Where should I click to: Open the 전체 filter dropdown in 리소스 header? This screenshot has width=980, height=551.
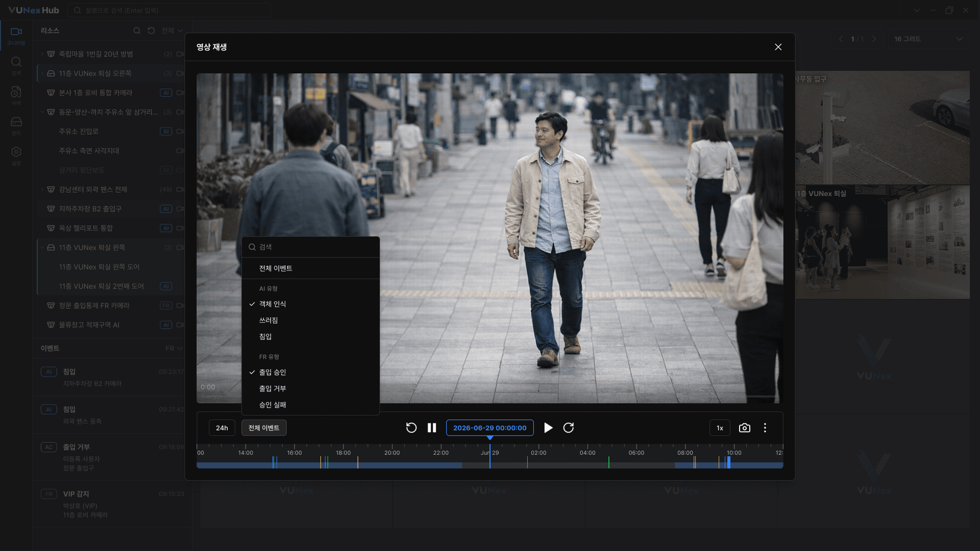[172, 31]
